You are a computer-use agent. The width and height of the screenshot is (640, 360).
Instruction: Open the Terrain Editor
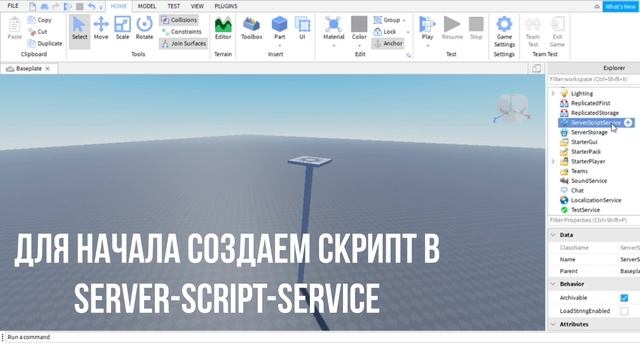(223, 28)
